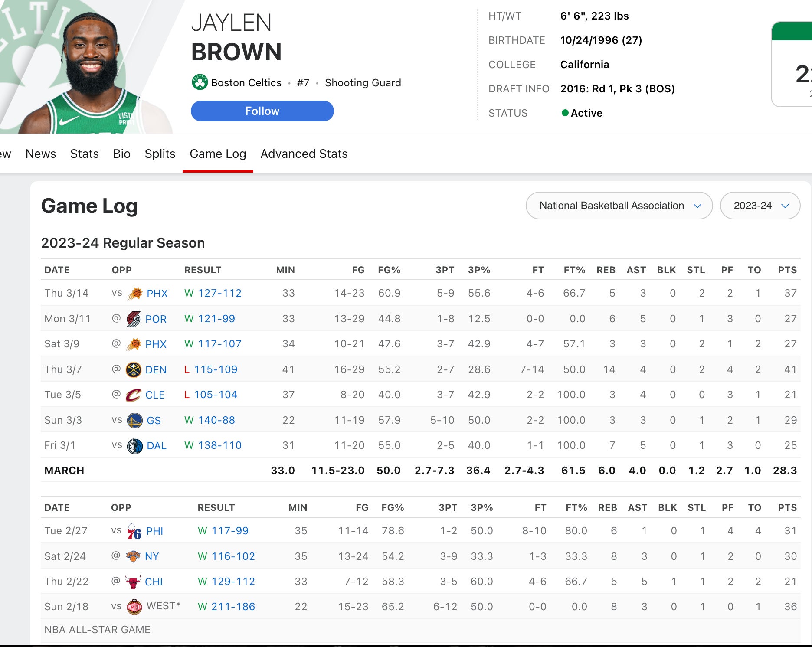Click the draft info 2016: Rd 1, Pk 3 (BOS)
Viewport: 812px width, 647px height.
pyautogui.click(x=617, y=89)
